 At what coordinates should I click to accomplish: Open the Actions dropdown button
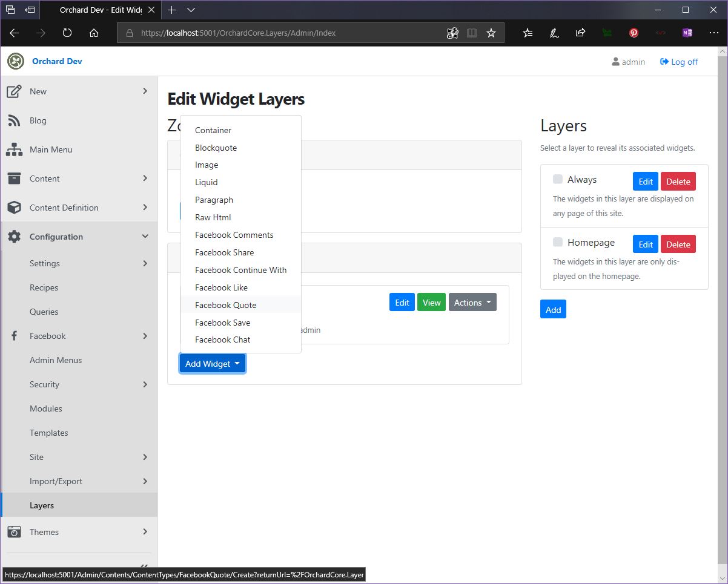[472, 303]
